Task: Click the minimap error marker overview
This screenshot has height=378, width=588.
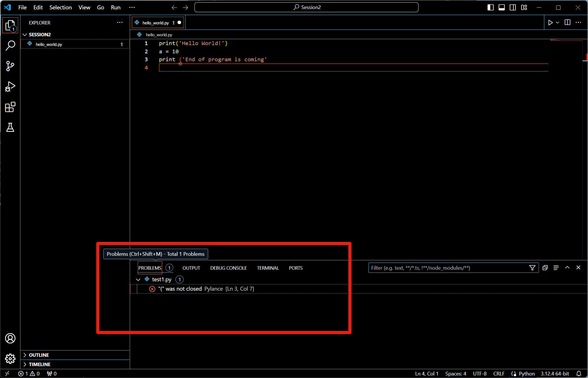Action: [x=566, y=41]
